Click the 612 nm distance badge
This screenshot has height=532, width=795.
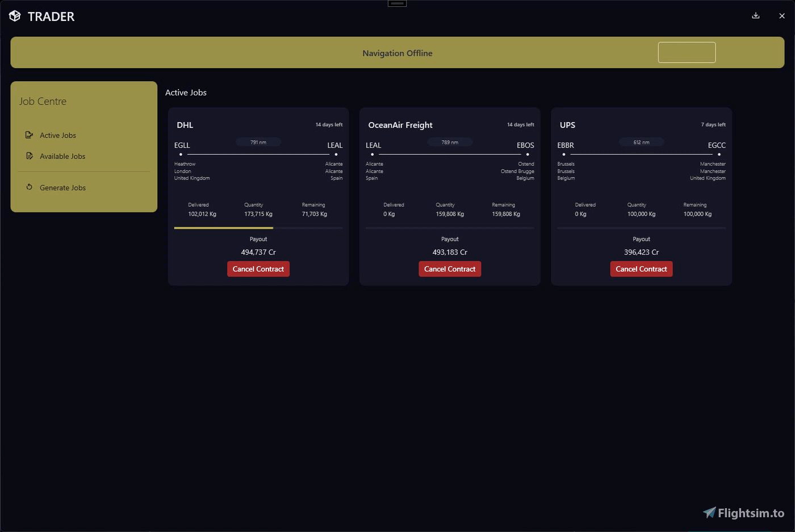[641, 142]
